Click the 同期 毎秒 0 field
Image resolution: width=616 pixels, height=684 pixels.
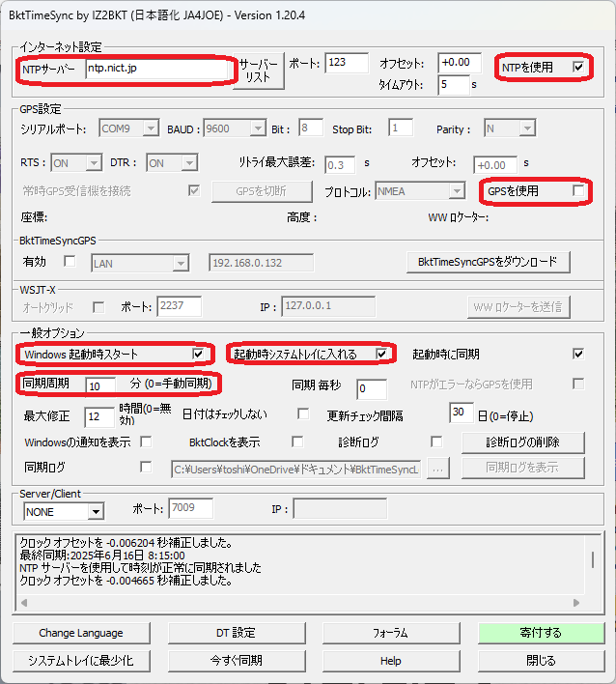pyautogui.click(x=372, y=389)
